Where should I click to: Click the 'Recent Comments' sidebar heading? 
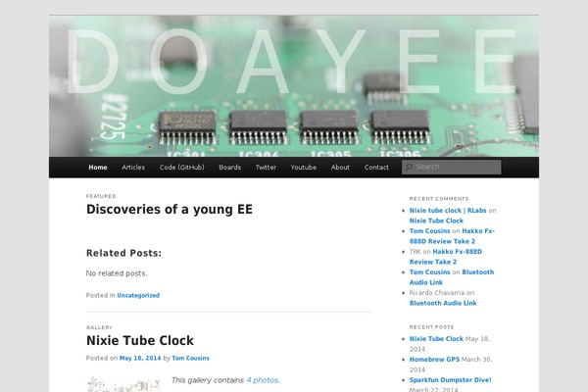[x=439, y=199]
